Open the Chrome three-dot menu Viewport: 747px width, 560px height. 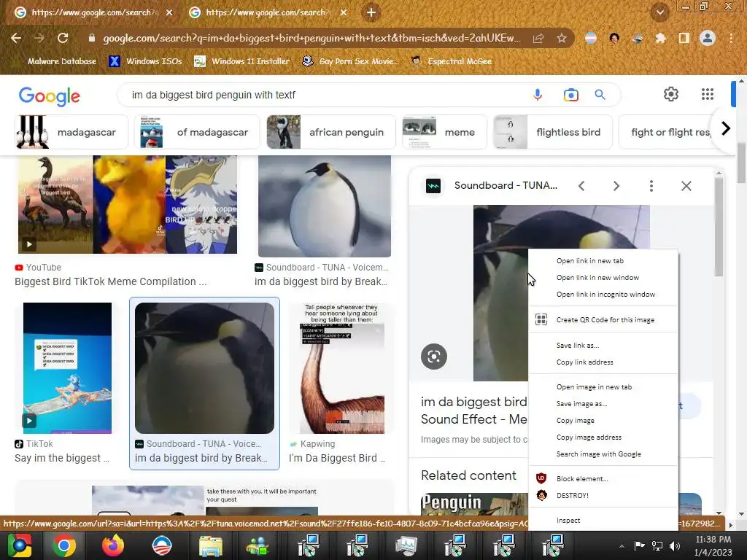731,38
